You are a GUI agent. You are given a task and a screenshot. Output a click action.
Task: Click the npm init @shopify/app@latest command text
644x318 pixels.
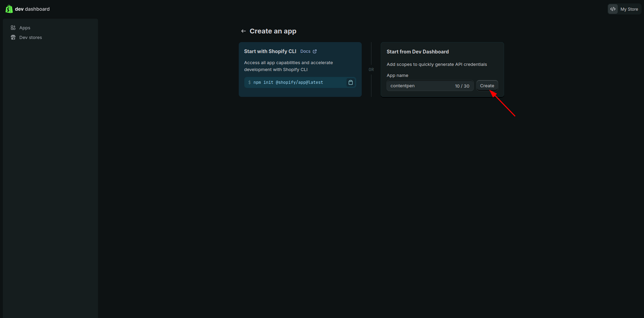tap(288, 82)
